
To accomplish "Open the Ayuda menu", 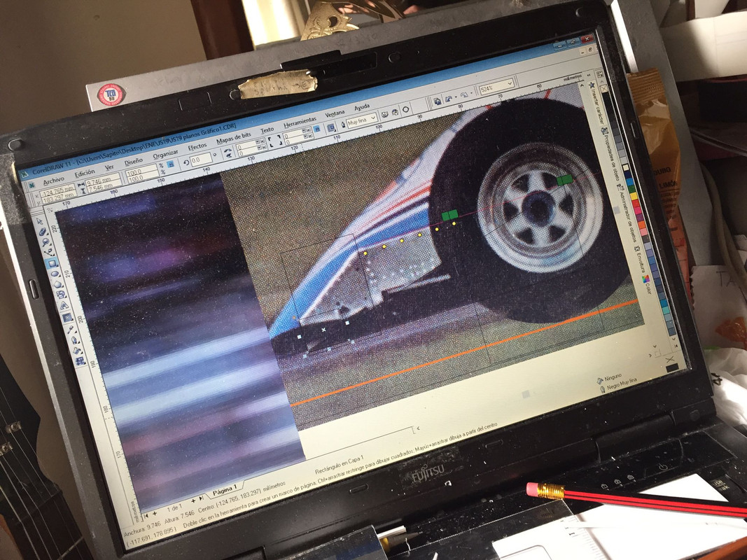I will [362, 107].
